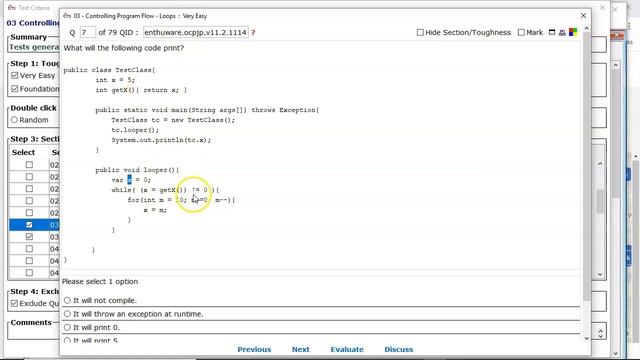The width and height of the screenshot is (640, 360).
Task: Click the red question mark help icon
Action: point(253,33)
